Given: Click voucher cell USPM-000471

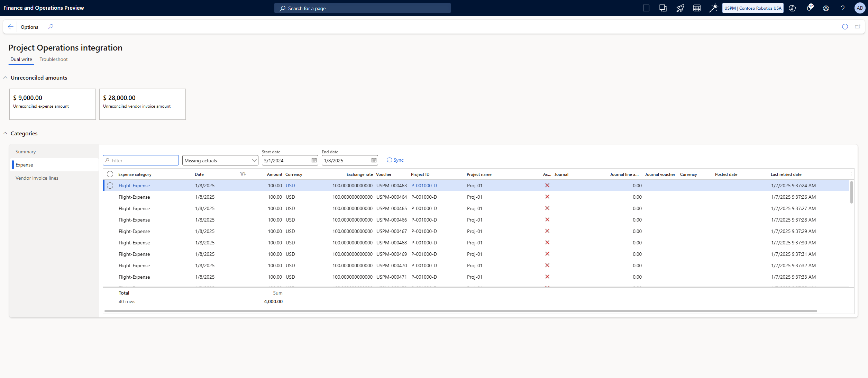Looking at the screenshot, I should point(392,277).
